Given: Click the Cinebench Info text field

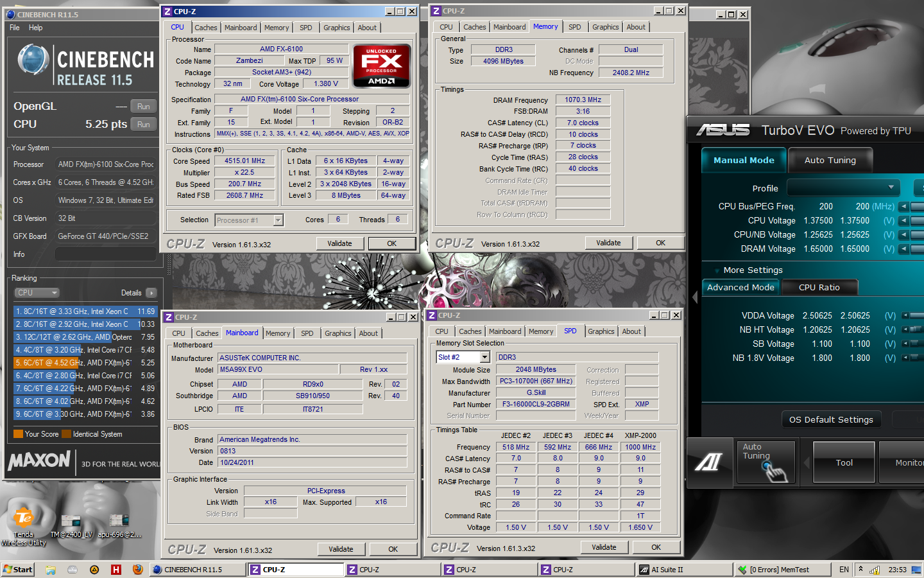Looking at the screenshot, I should 106,254.
